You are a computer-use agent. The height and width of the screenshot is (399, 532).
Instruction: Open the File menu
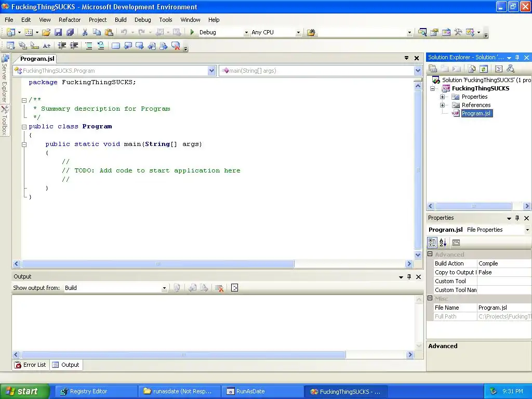point(9,20)
